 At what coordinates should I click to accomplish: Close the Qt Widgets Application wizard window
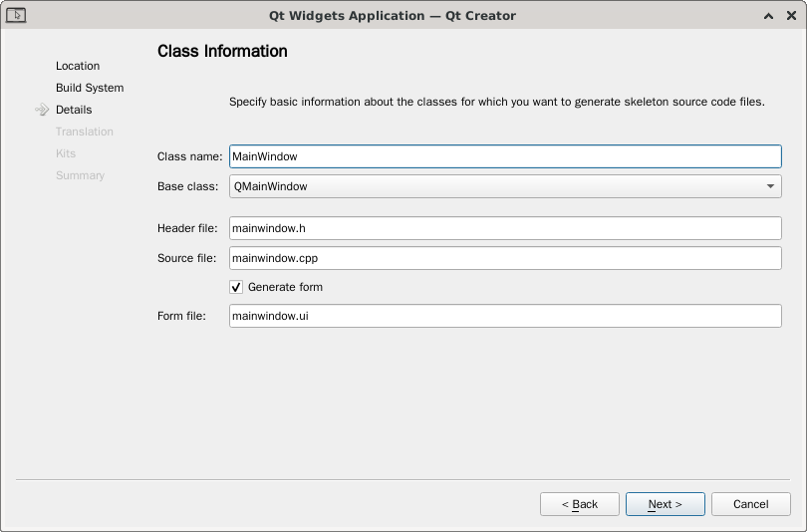point(790,15)
